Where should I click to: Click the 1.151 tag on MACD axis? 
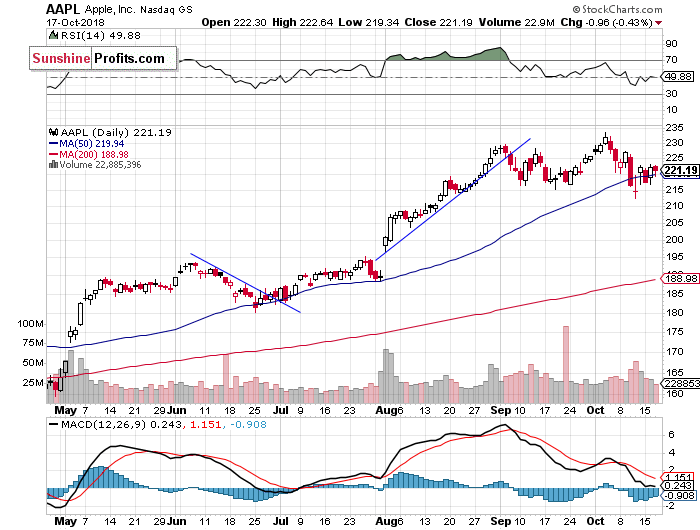click(679, 477)
